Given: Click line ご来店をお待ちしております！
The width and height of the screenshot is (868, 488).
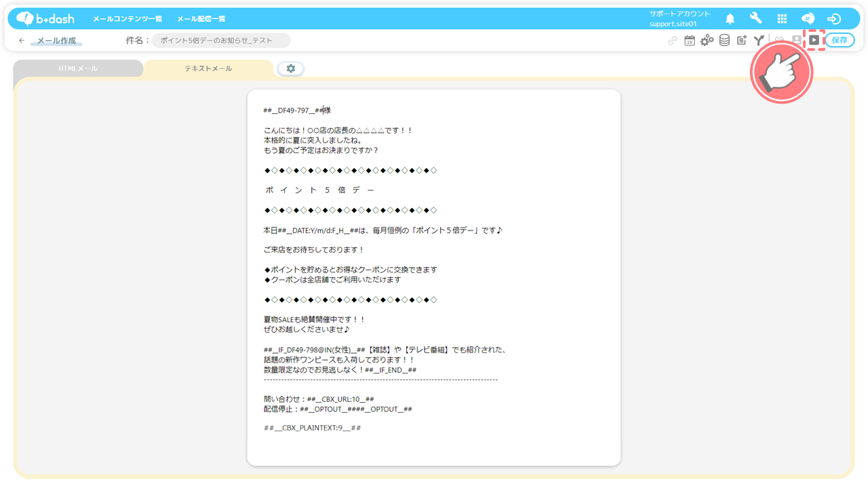Looking at the screenshot, I should [x=314, y=250].
